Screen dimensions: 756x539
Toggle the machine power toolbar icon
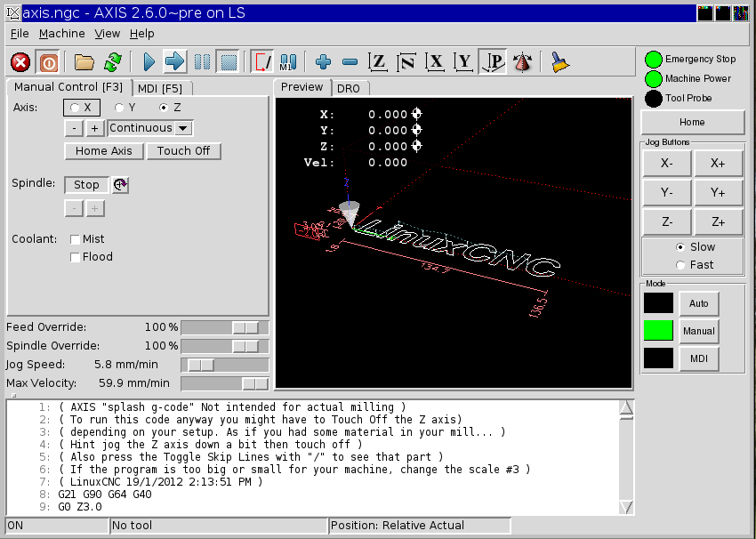(x=48, y=62)
